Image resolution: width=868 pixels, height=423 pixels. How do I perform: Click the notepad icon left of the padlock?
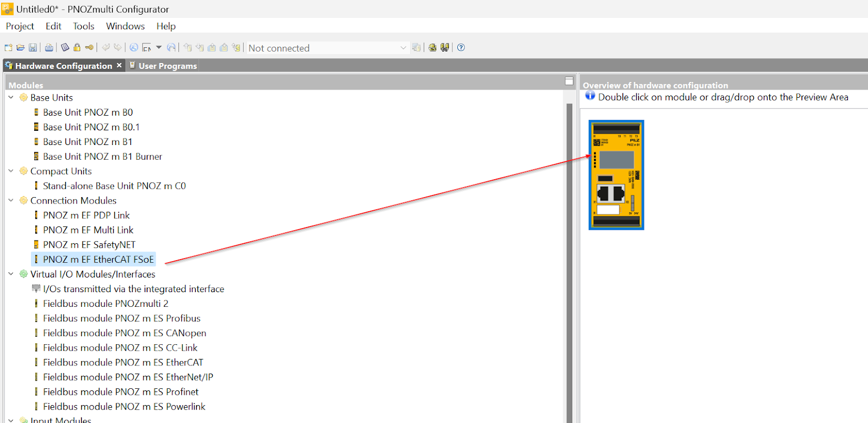click(65, 47)
